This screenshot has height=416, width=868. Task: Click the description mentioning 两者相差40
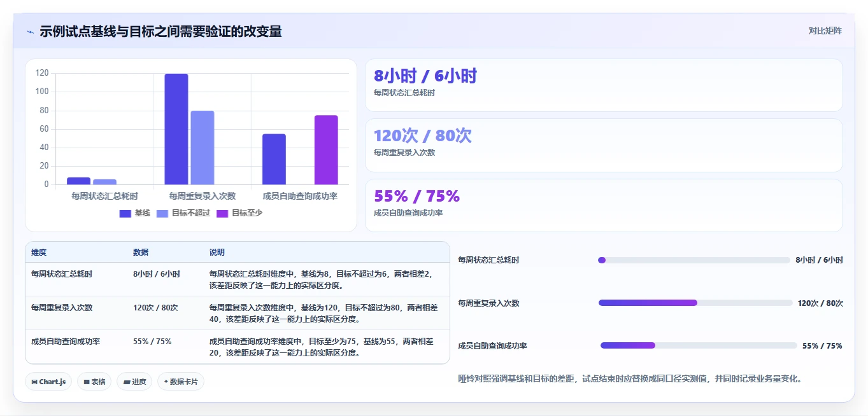324,314
